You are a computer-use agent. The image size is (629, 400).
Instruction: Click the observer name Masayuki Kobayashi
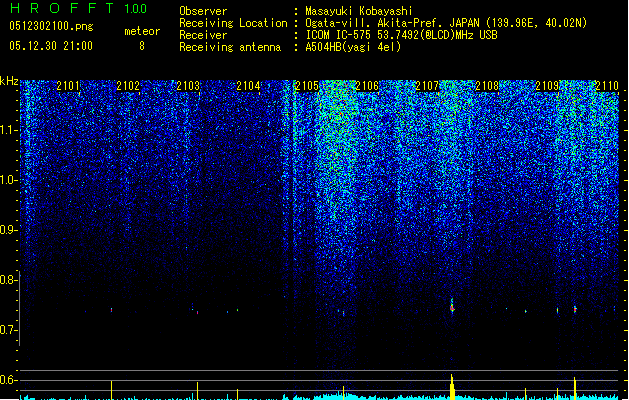click(359, 11)
